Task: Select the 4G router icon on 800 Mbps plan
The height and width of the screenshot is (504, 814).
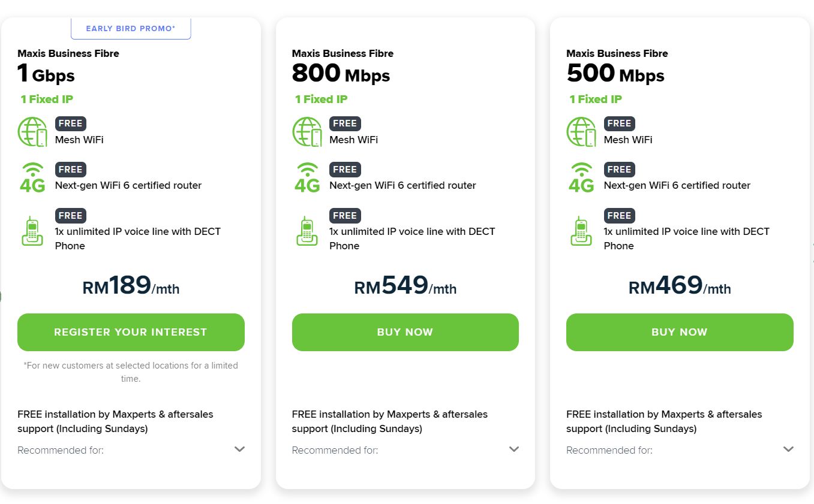Action: pos(307,177)
